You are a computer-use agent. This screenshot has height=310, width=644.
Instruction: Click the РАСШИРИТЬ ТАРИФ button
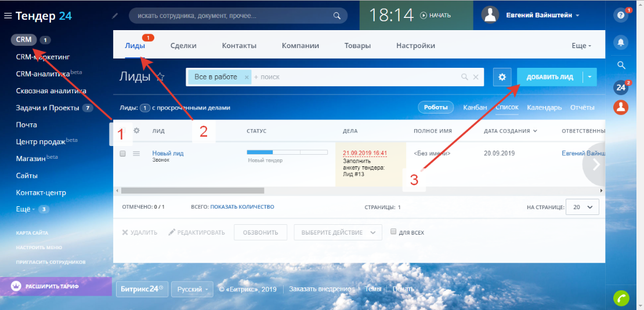tap(56, 286)
